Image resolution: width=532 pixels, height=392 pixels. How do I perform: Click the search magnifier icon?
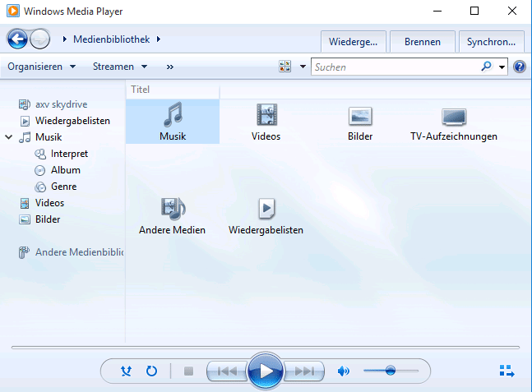coord(486,67)
